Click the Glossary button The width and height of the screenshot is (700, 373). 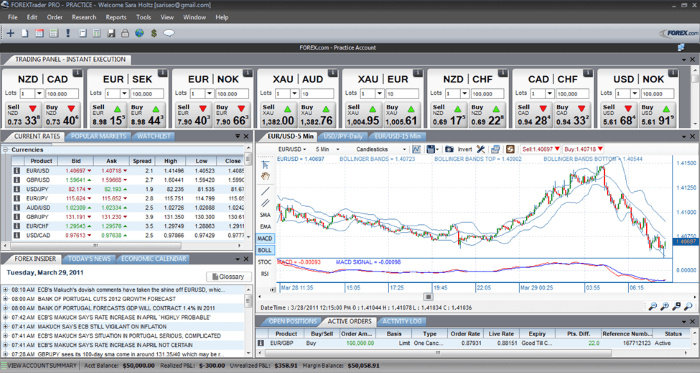click(x=229, y=277)
